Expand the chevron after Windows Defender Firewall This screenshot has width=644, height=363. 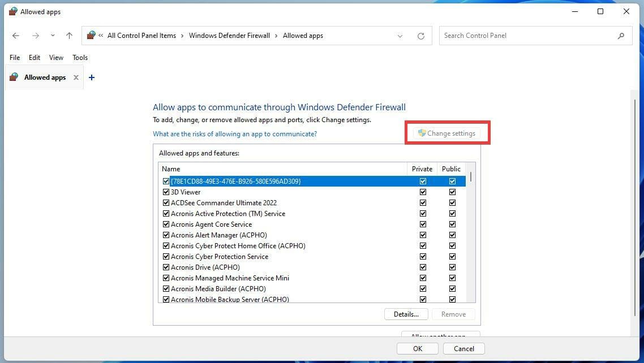click(276, 36)
